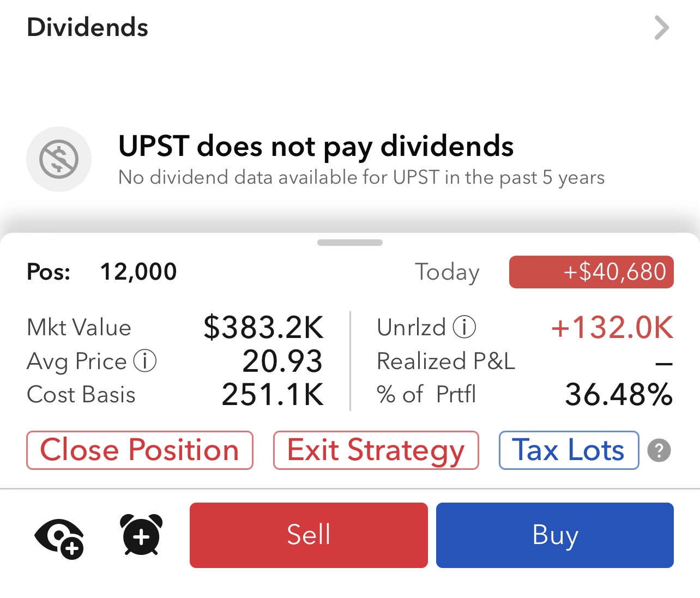Screen dimensions: 700x598
Task: Tap the 36.48% of portfolio value
Action: 618,395
